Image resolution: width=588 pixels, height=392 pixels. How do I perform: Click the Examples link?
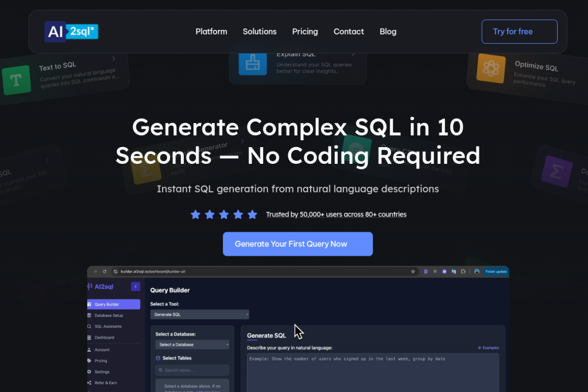pos(488,348)
